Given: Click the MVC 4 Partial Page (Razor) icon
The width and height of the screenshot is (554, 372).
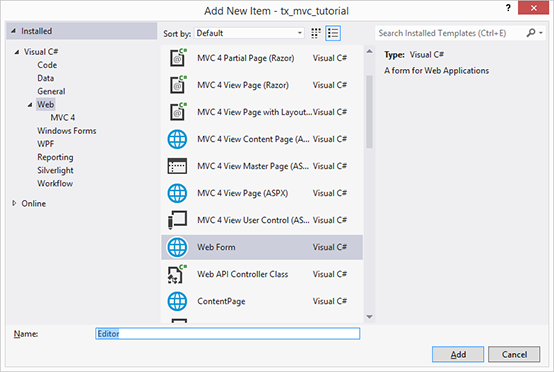Looking at the screenshot, I should coord(178,58).
